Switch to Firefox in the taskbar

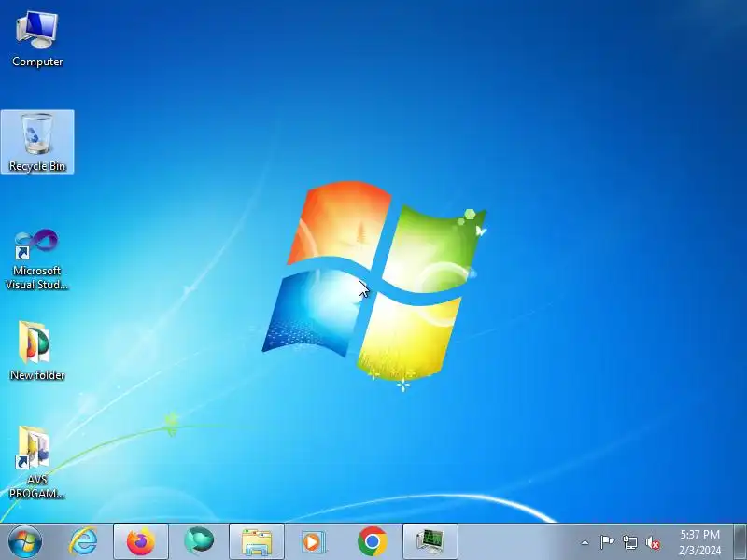click(141, 542)
